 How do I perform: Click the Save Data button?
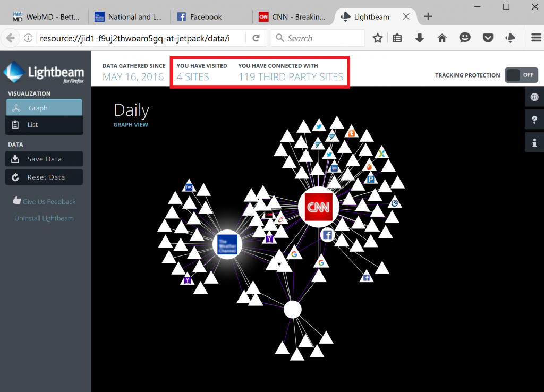pos(44,159)
